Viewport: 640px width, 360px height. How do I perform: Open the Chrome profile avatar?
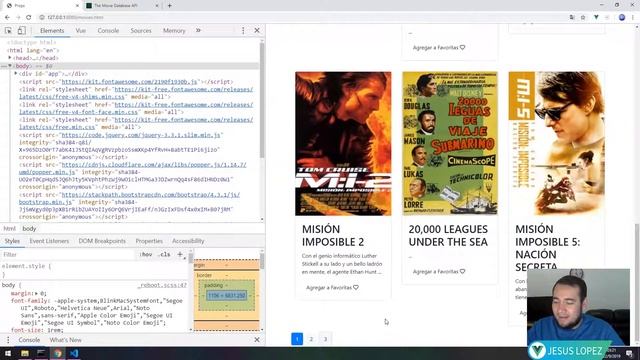point(622,18)
